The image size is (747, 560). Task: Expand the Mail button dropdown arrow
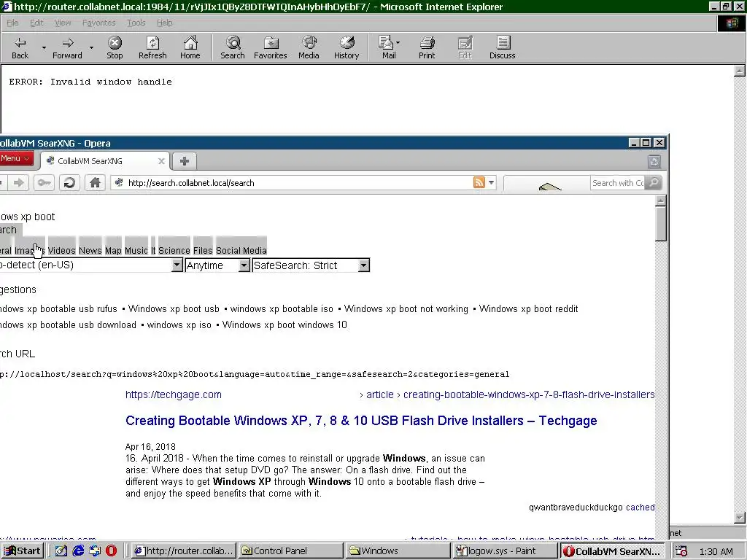pyautogui.click(x=398, y=42)
